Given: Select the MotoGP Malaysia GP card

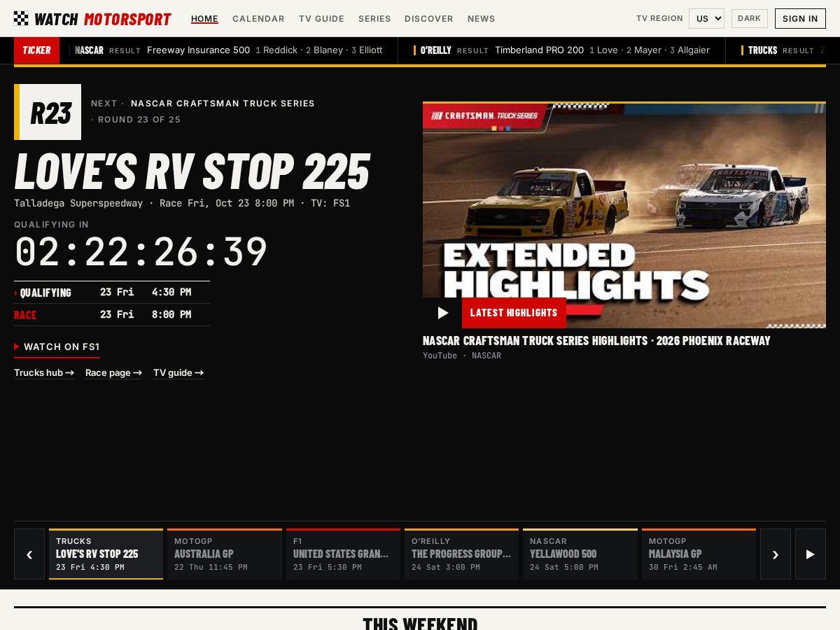Looking at the screenshot, I should click(x=699, y=554).
